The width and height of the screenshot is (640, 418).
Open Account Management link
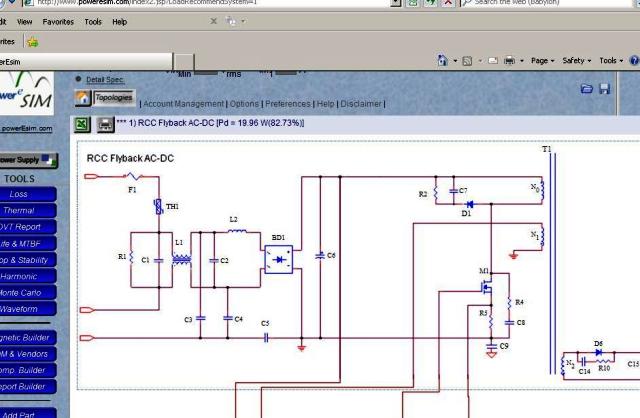coord(183,104)
